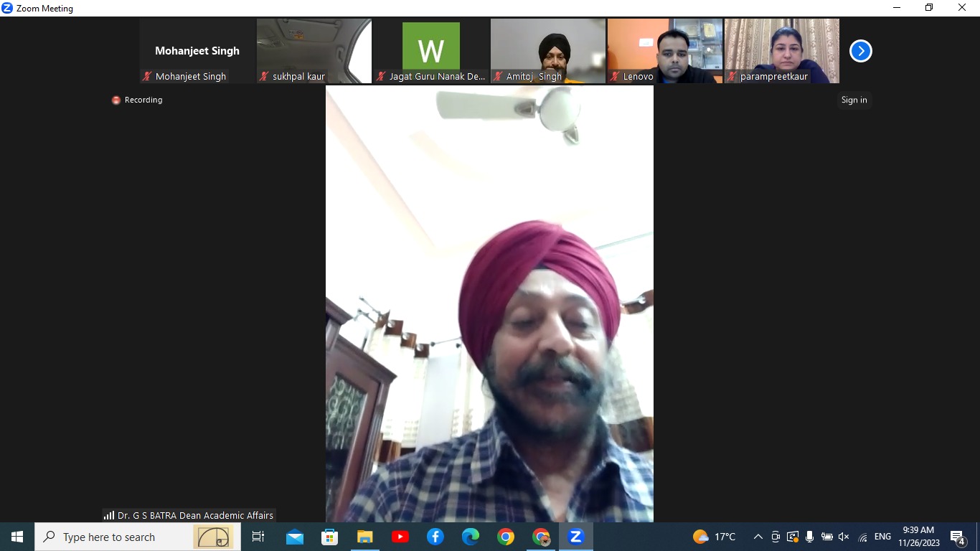Open Microsoft Edge from taskbar
Viewport: 980px width, 551px height.
click(470, 537)
